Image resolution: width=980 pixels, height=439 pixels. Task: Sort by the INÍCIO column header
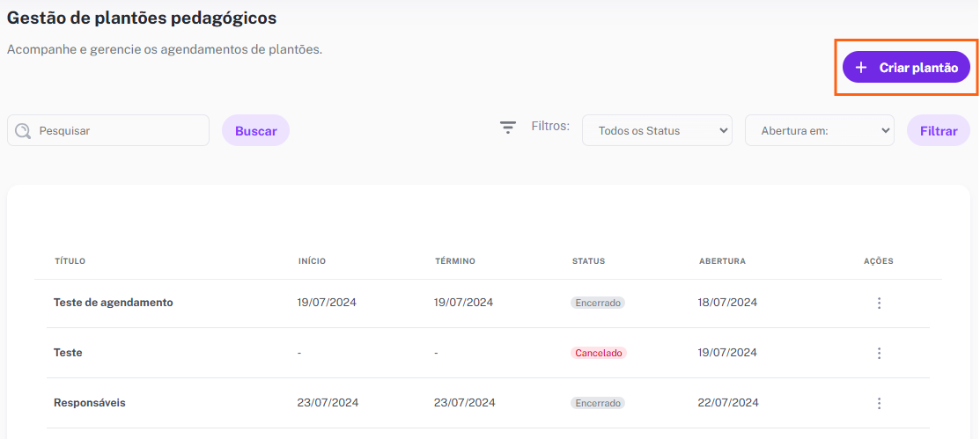[x=312, y=261]
